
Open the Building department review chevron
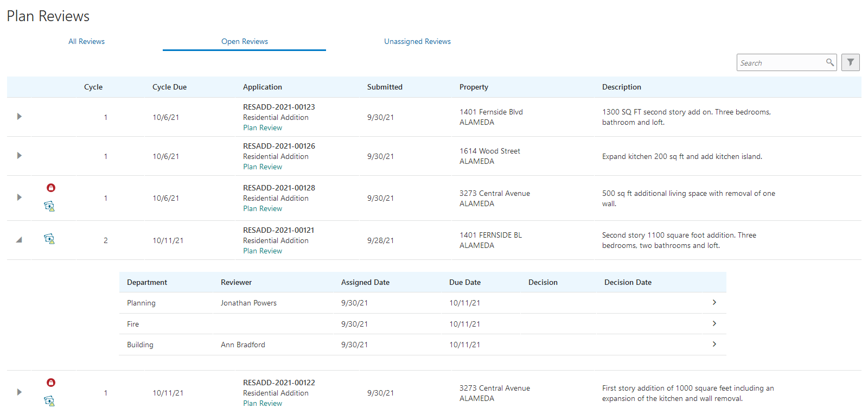(714, 344)
